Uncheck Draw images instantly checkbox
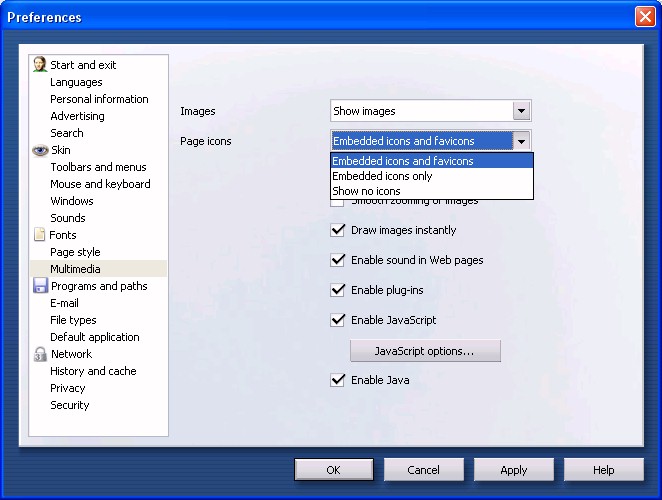662x500 pixels. [x=338, y=230]
